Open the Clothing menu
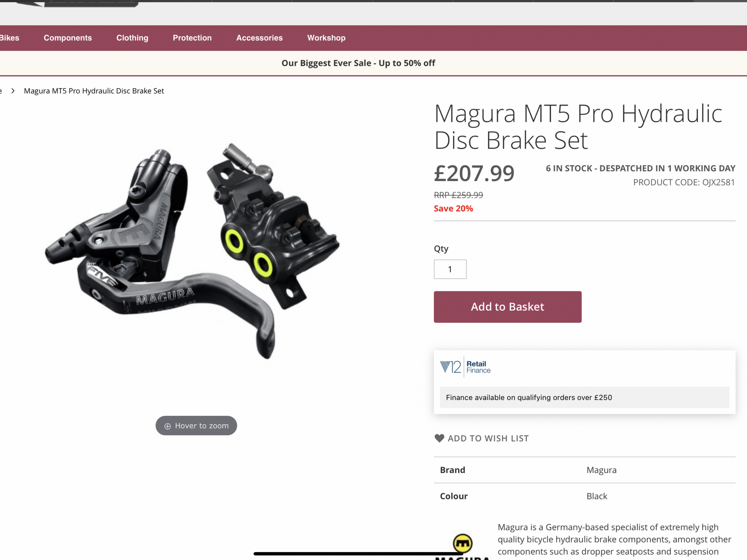The image size is (747, 560). point(132,38)
